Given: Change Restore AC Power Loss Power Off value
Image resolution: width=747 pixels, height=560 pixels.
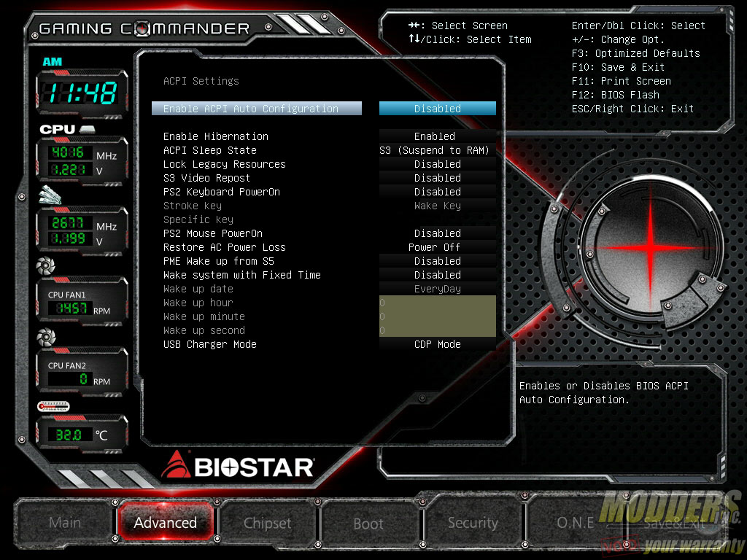Looking at the screenshot, I should [438, 247].
